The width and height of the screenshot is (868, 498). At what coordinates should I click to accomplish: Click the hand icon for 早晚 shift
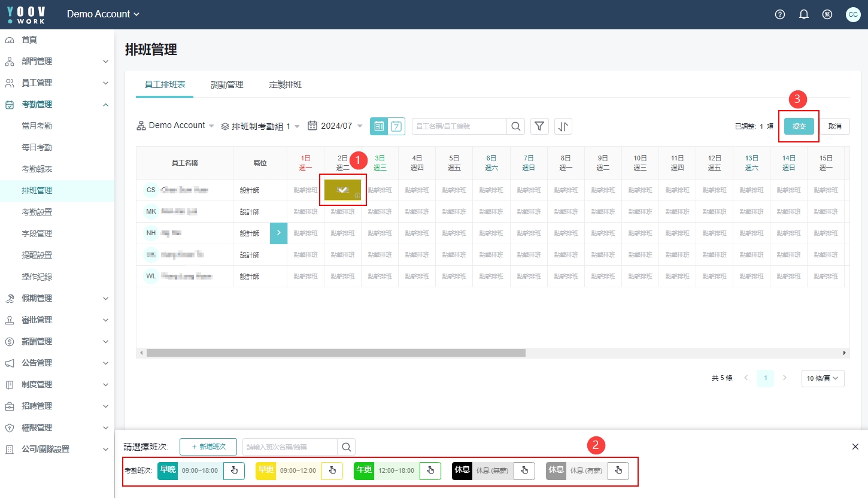coord(234,471)
